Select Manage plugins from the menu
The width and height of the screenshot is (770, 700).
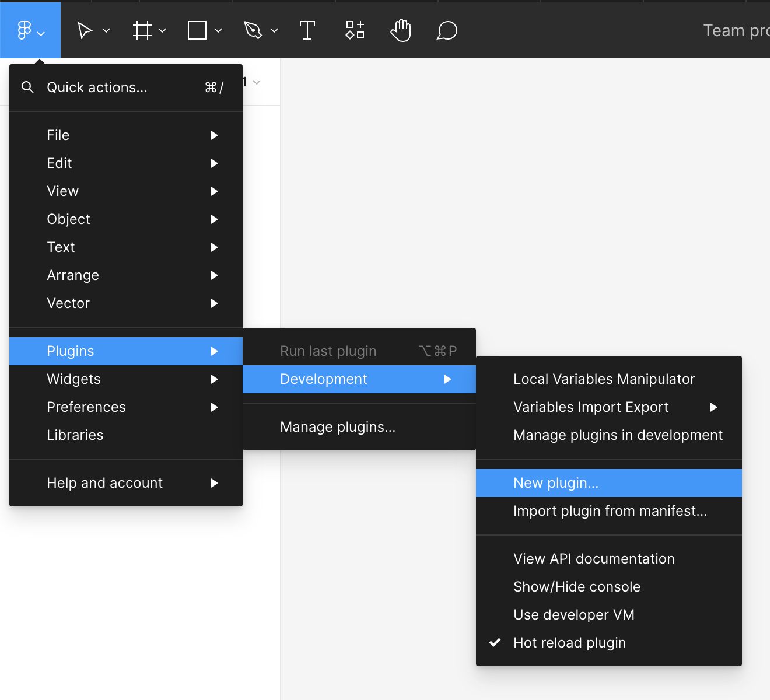point(338,426)
